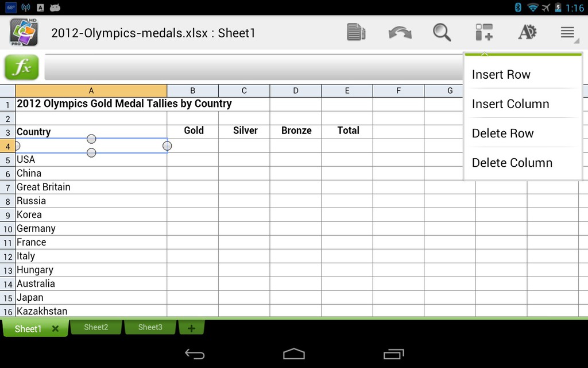This screenshot has width=588, height=368.
Task: Select the 'China' cell
Action: pyautogui.click(x=91, y=174)
